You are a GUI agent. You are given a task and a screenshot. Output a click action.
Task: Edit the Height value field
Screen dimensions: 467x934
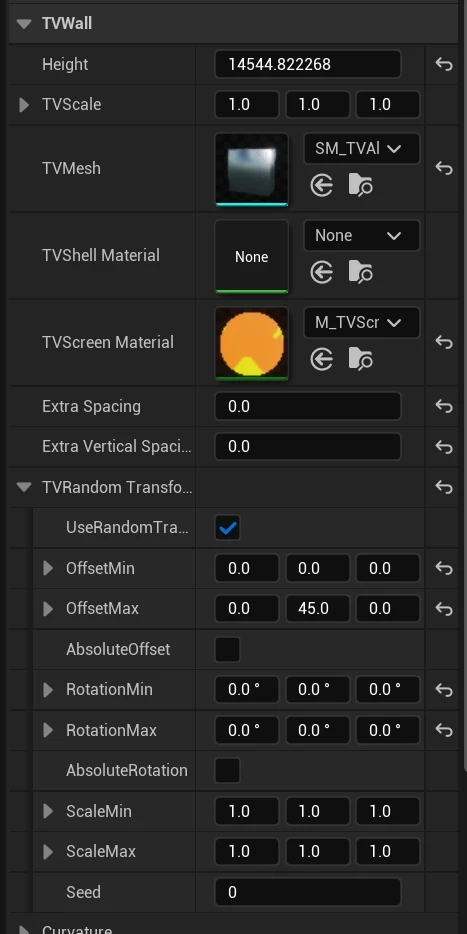pyautogui.click(x=307, y=64)
